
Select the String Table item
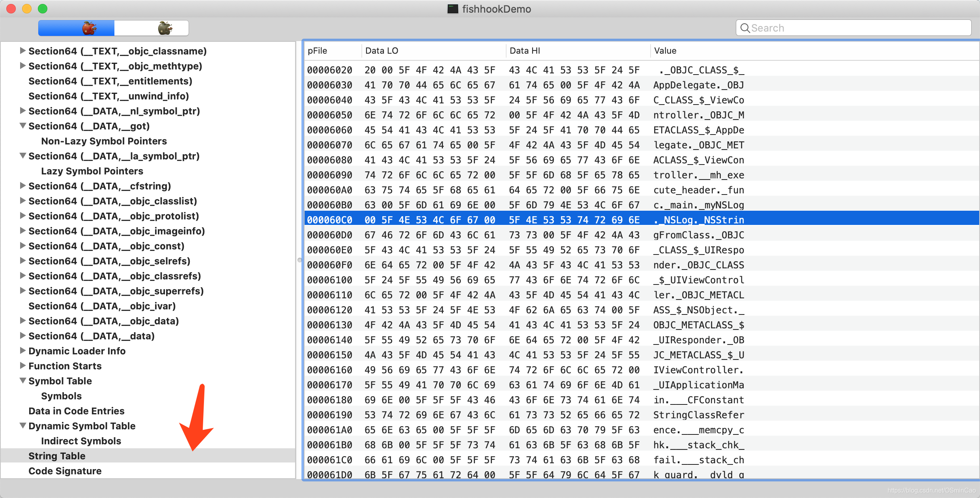point(148,456)
